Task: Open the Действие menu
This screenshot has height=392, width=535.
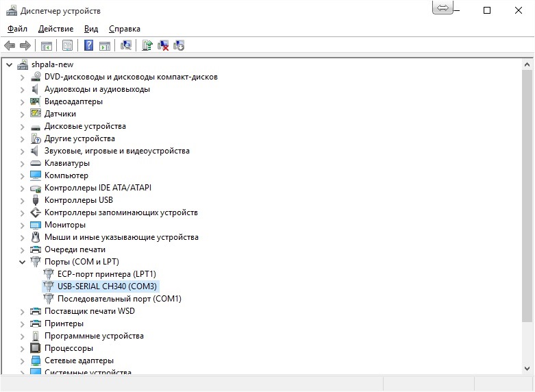Action: [x=55, y=29]
